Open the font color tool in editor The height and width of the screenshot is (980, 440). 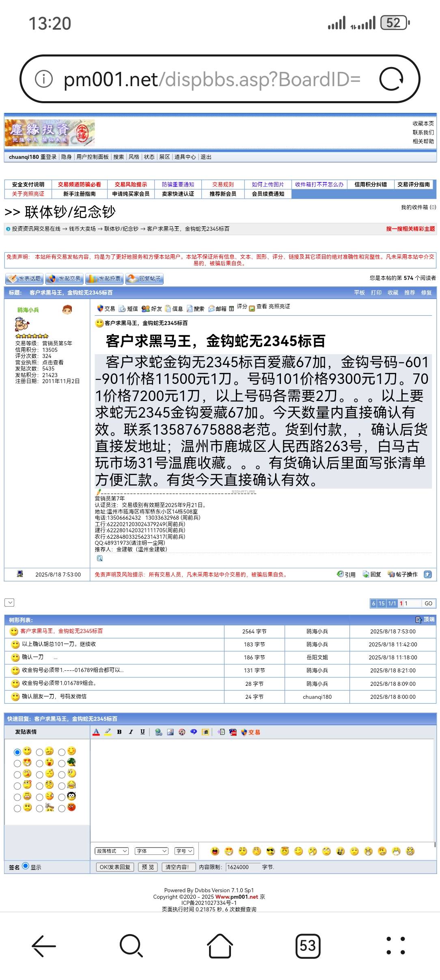96,732
